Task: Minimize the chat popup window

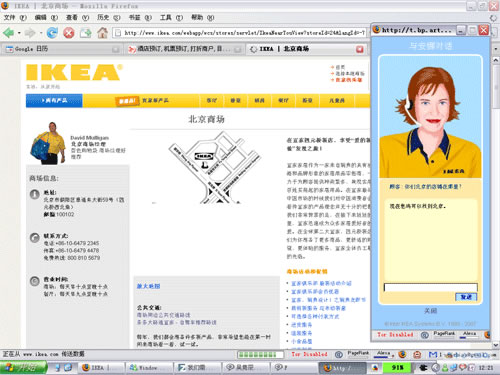Action: pyautogui.click(x=461, y=30)
